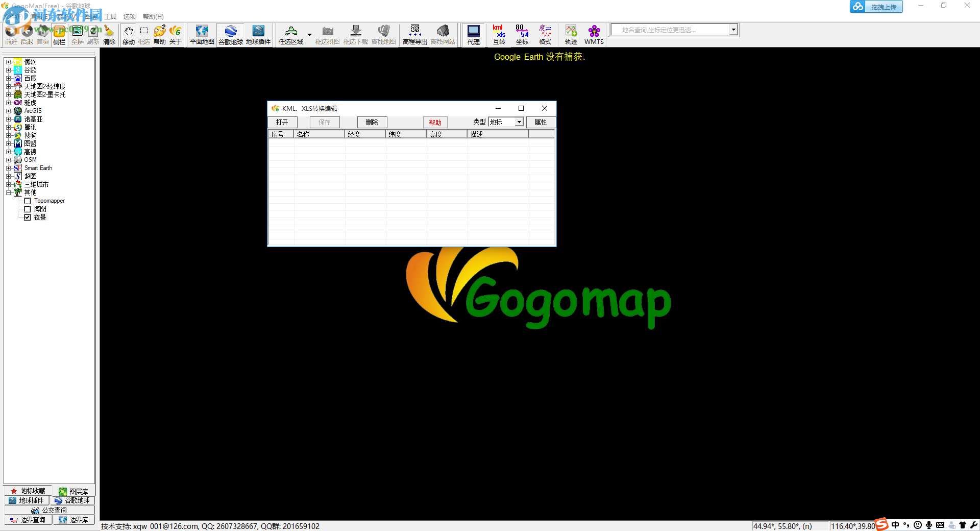Expand the ArcGIS tree node
The image size is (980, 531).
click(x=8, y=111)
